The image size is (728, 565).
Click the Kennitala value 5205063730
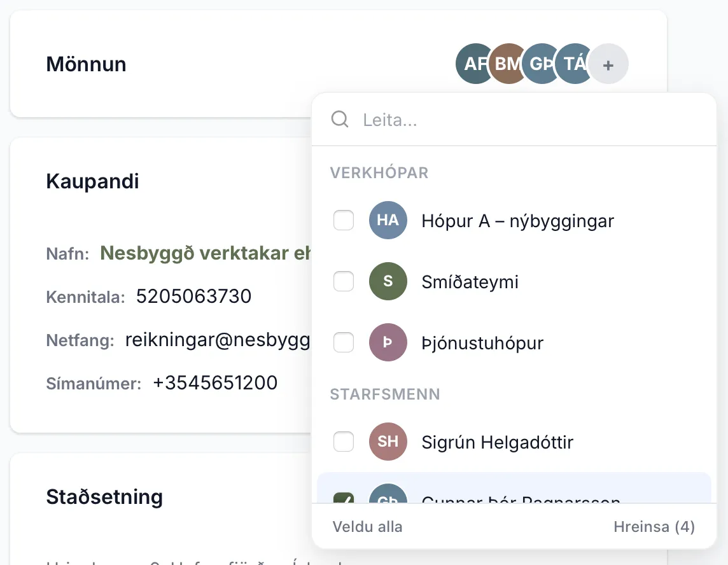[x=193, y=296]
